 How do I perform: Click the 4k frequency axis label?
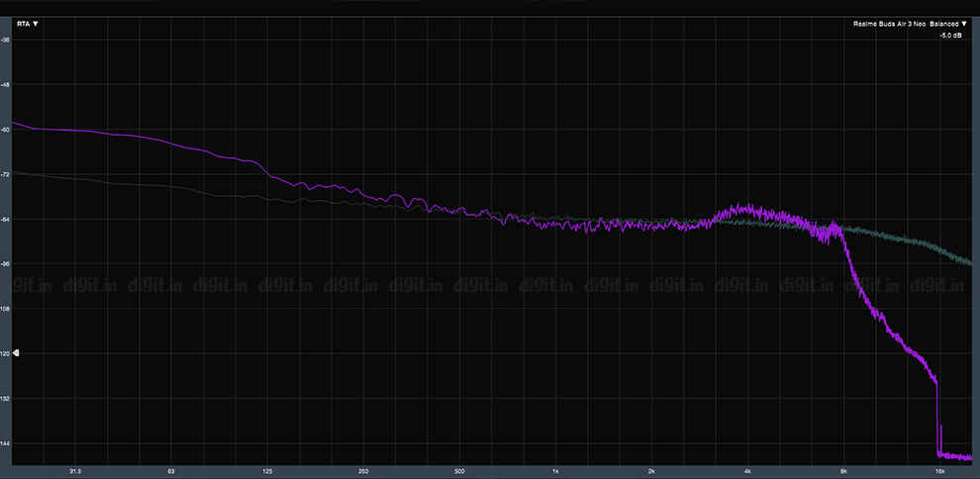coord(747,470)
